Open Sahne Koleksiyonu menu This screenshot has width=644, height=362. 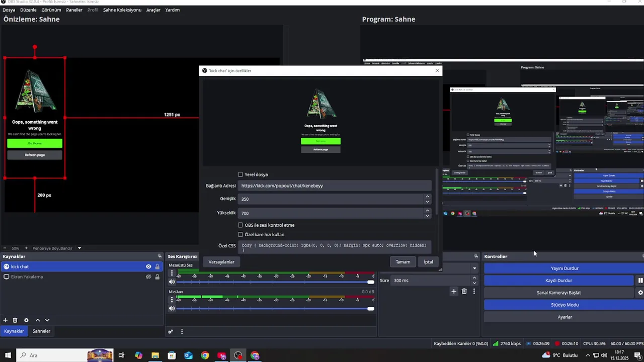122,10
